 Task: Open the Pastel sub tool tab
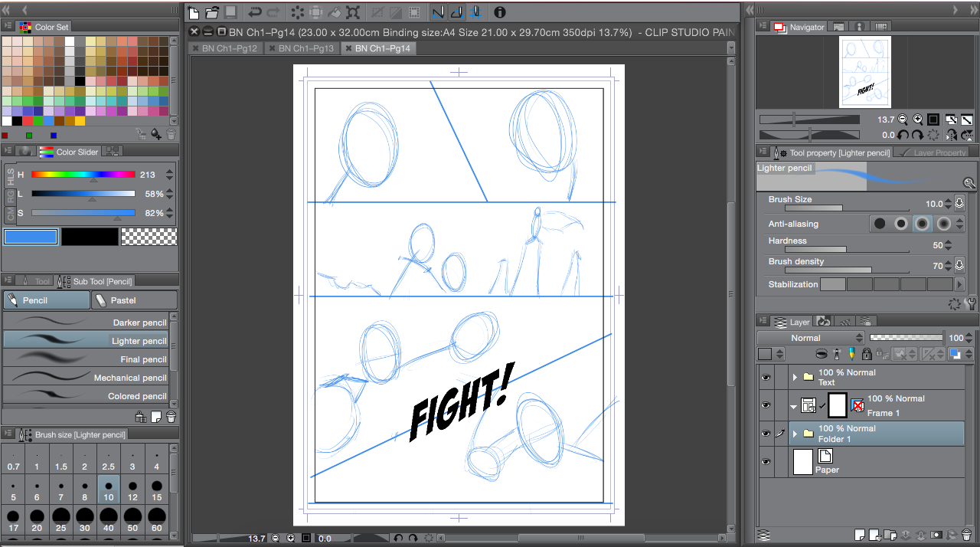click(134, 300)
